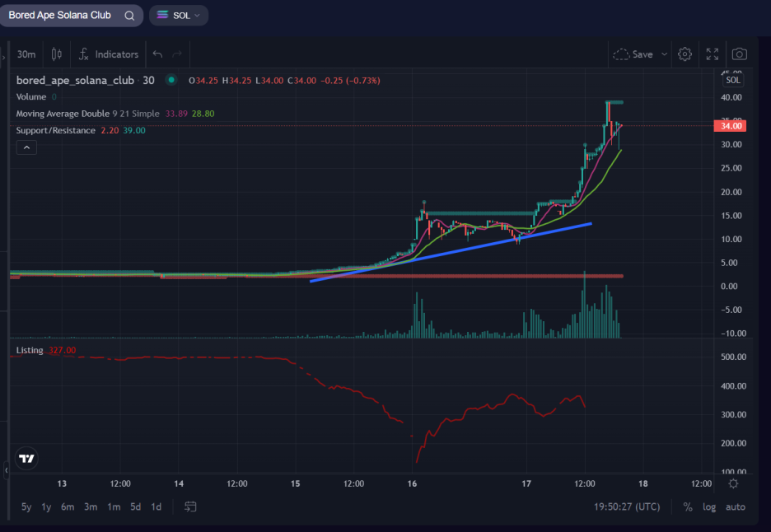Screen dimensions: 771x532
Task: Open the candlestick chart style selector
Action: pos(57,54)
